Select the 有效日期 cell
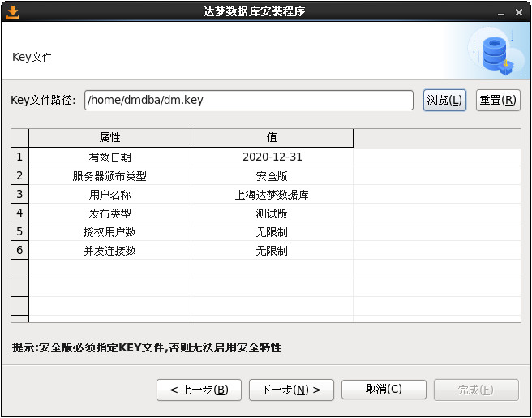Viewport: 532px width, 418px height. click(110, 157)
